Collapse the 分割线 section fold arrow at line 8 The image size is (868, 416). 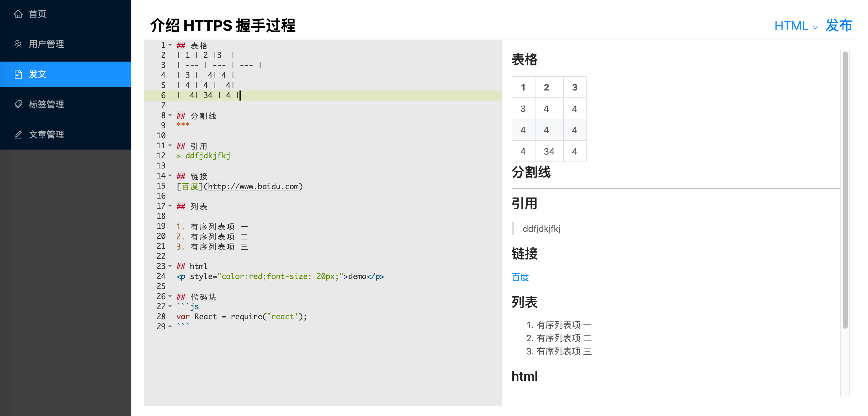170,116
